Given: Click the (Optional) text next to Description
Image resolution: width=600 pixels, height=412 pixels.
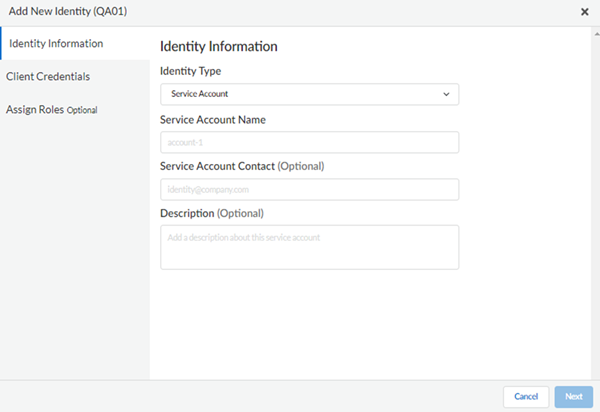Looking at the screenshot, I should [245, 213].
